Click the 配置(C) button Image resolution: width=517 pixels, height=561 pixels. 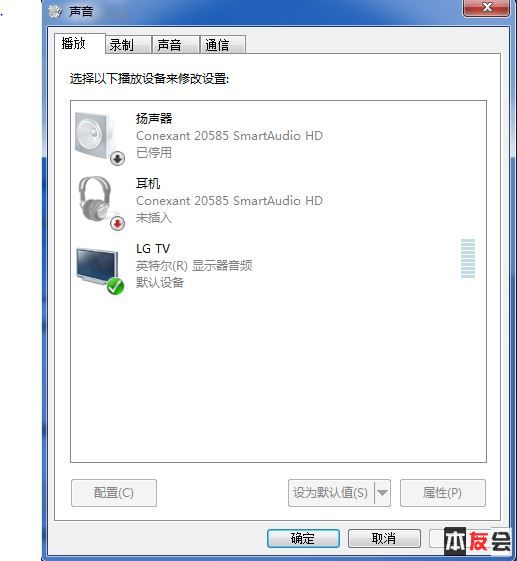point(114,493)
